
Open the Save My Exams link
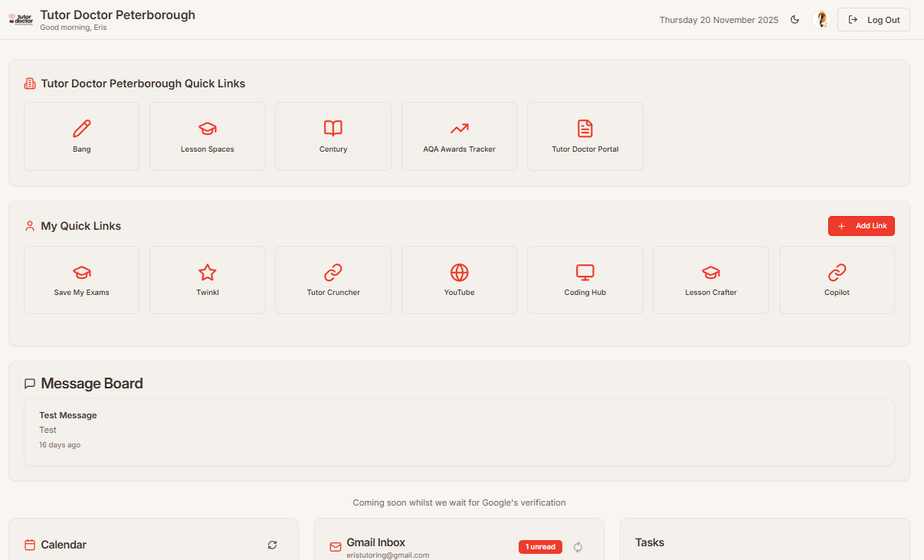81,280
